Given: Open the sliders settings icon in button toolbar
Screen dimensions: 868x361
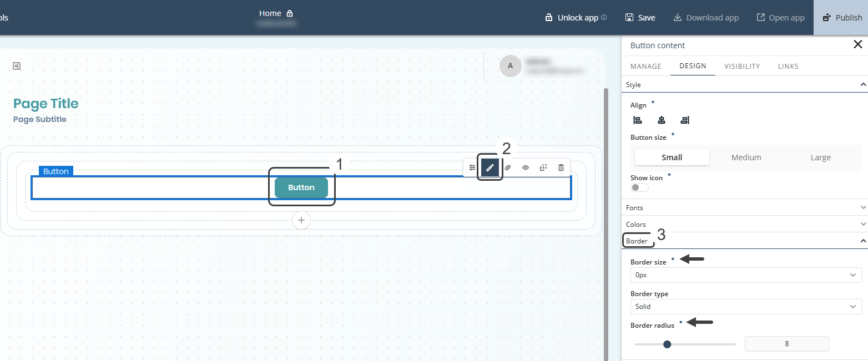Looking at the screenshot, I should (x=472, y=167).
